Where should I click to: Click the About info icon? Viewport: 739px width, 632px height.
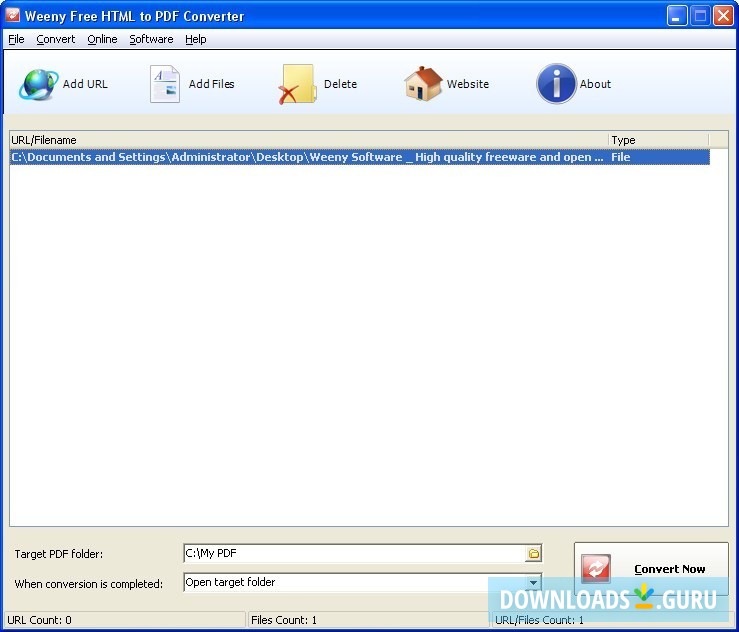point(556,84)
